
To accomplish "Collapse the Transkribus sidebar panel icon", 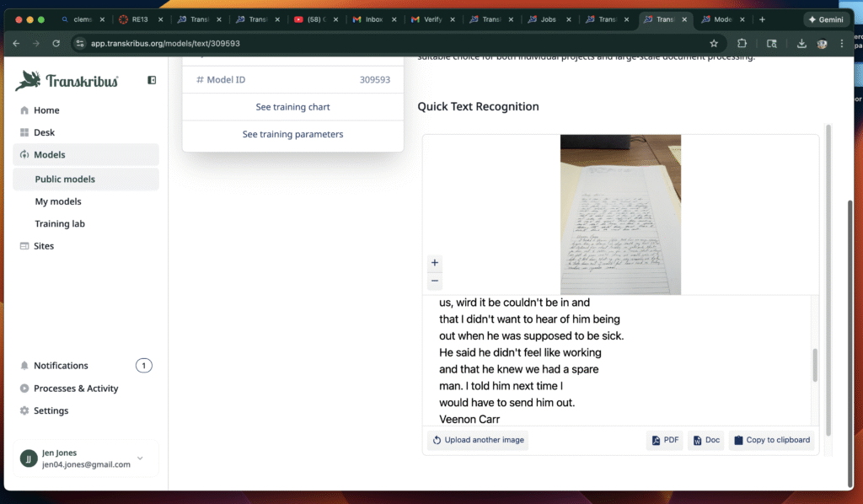I will click(x=152, y=80).
